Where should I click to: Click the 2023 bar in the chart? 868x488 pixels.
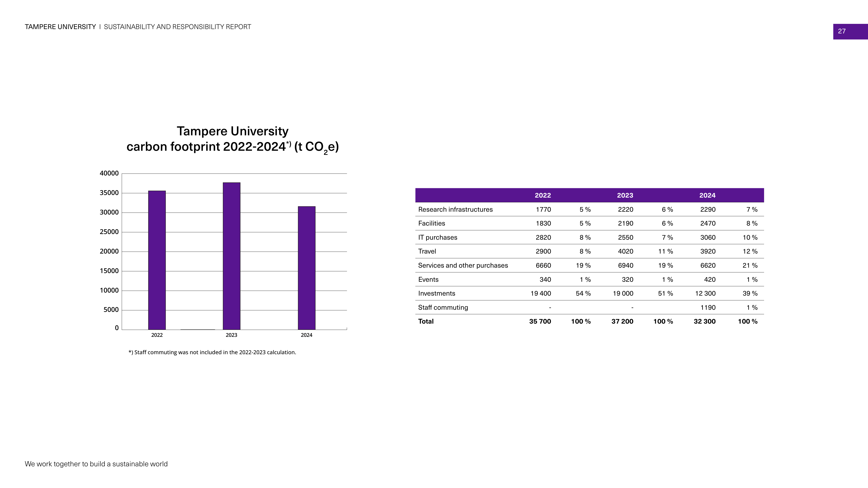coord(232,256)
